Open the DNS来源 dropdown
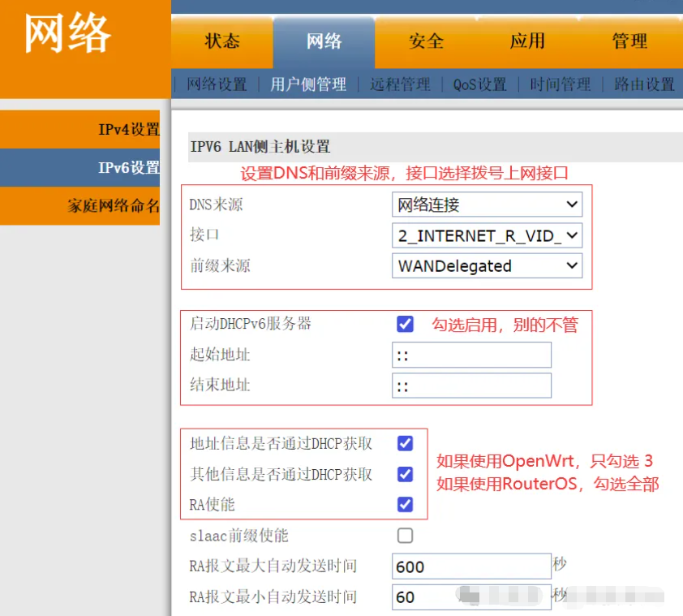The width and height of the screenshot is (683, 616). [x=487, y=205]
